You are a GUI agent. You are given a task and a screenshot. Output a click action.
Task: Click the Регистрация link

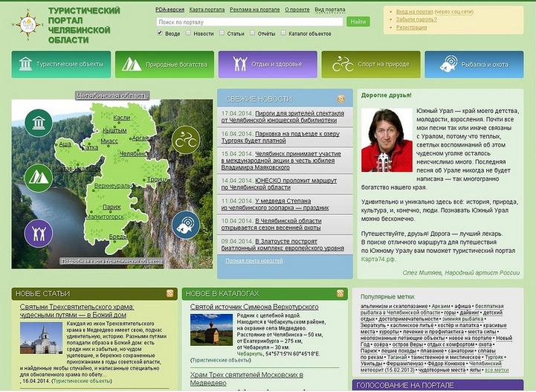point(411,28)
